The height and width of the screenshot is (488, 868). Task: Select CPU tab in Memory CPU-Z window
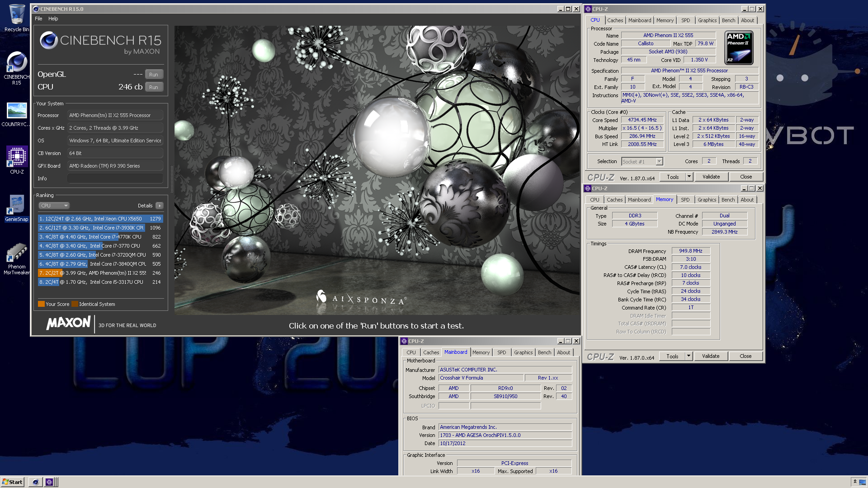pos(594,200)
